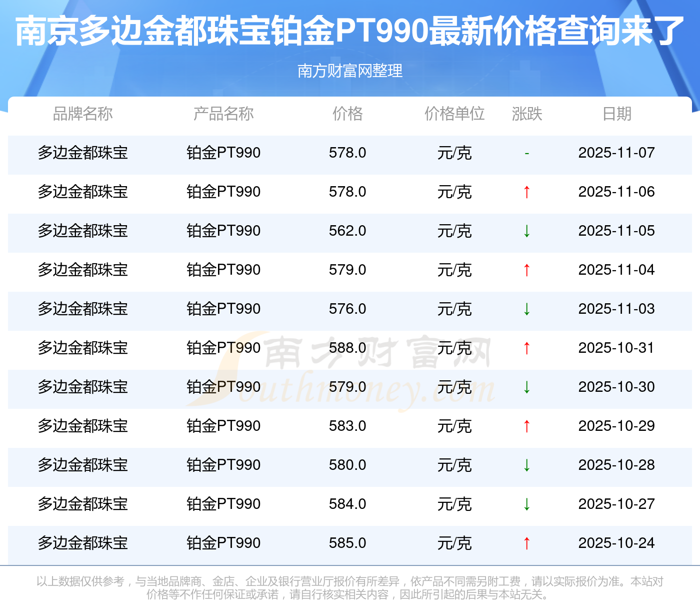
Task: Pick the red up arrow for 2025-10-29
Action: [x=526, y=426]
